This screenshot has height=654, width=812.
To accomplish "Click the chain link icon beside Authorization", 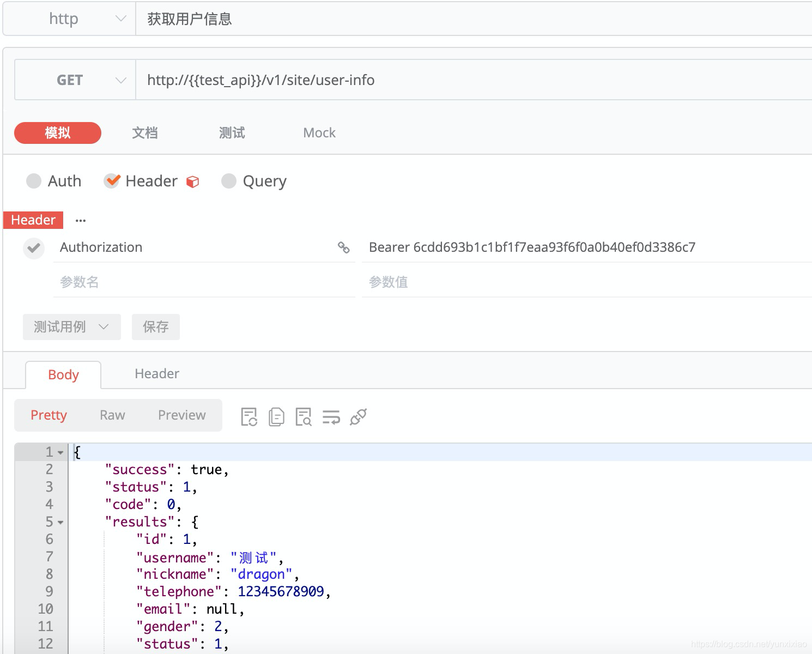I will (344, 247).
